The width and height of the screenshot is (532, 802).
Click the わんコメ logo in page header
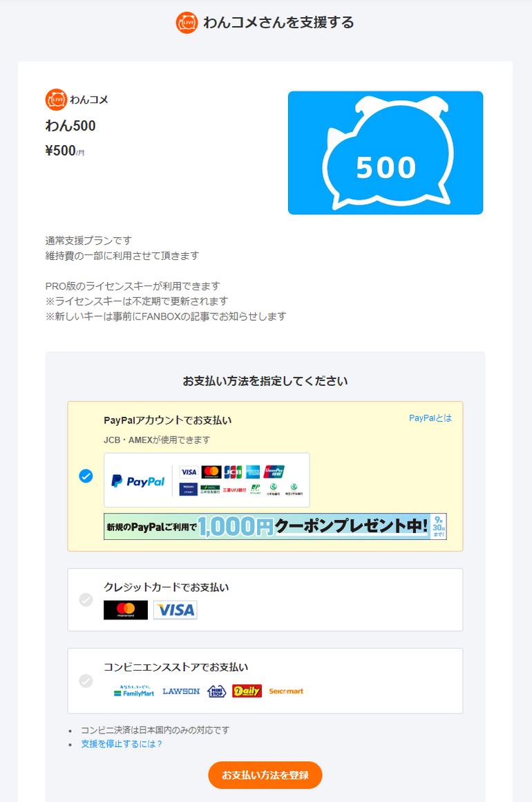(187, 23)
